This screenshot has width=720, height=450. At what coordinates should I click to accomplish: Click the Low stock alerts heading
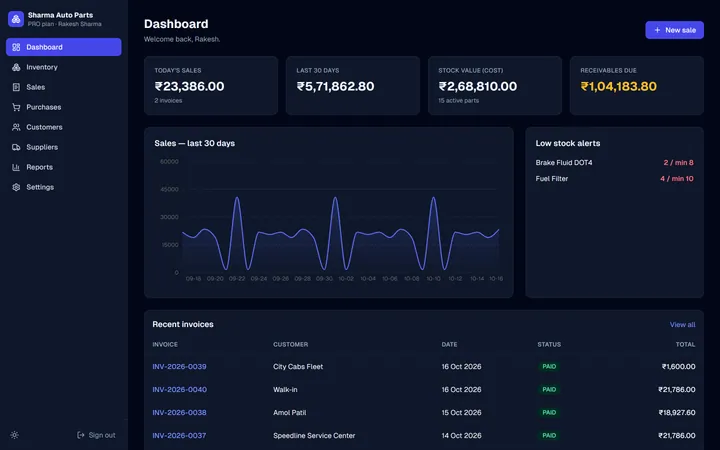(568, 143)
